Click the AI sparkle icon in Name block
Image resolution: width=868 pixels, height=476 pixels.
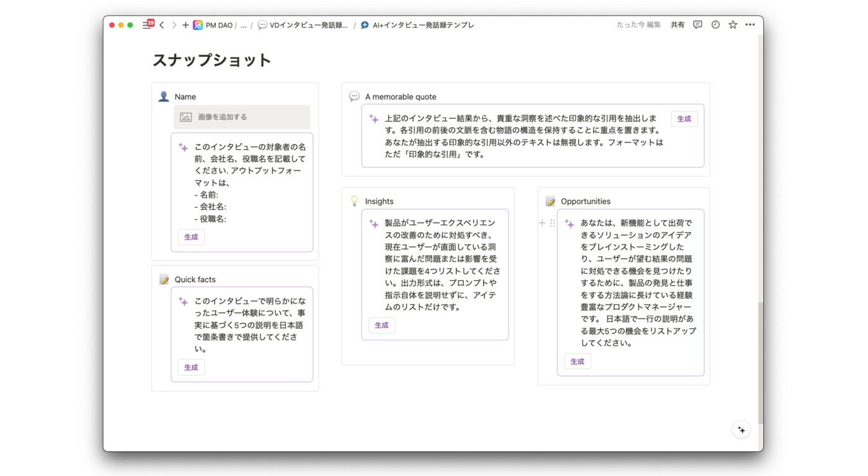183,148
